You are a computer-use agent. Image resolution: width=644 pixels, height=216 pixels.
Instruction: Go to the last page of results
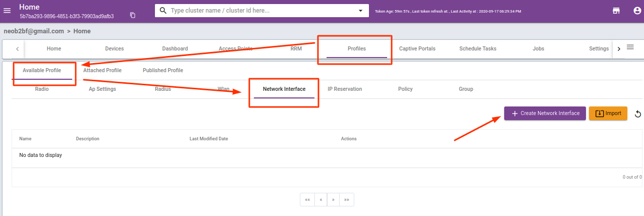[x=347, y=199]
